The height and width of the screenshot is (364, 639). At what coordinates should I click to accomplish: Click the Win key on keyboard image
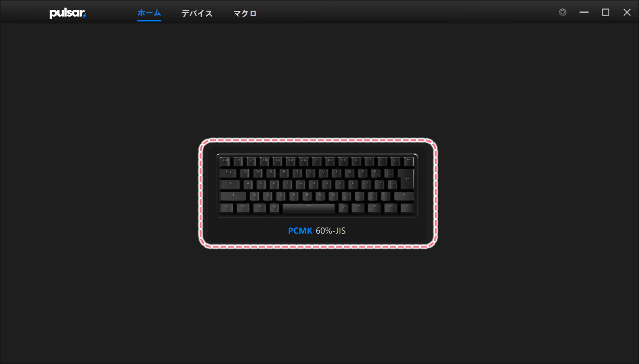click(243, 208)
